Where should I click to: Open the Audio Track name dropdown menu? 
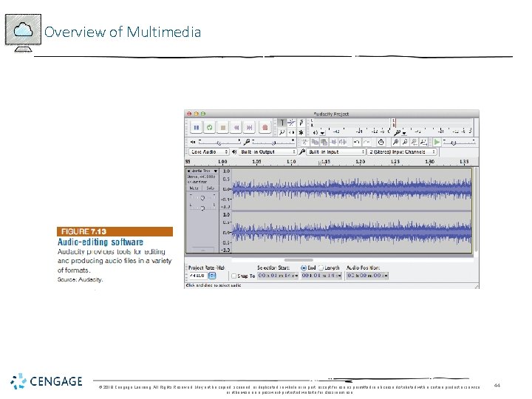pyautogui.click(x=205, y=171)
